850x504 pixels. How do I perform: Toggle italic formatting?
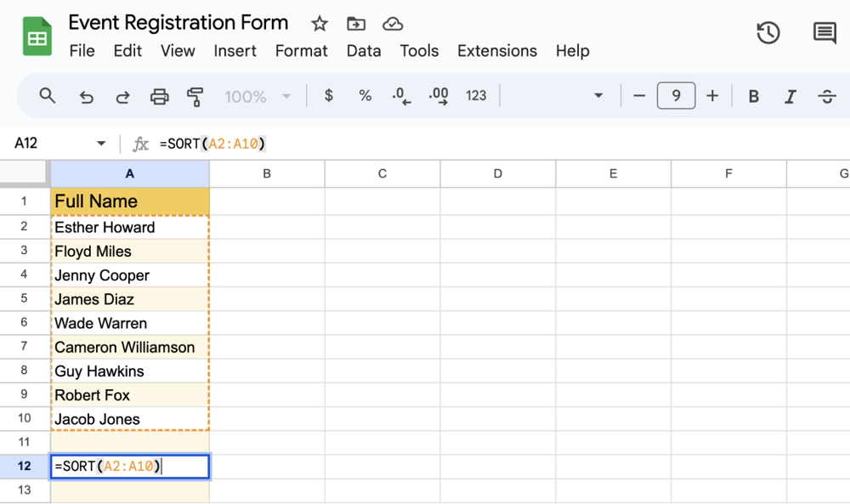(x=790, y=96)
